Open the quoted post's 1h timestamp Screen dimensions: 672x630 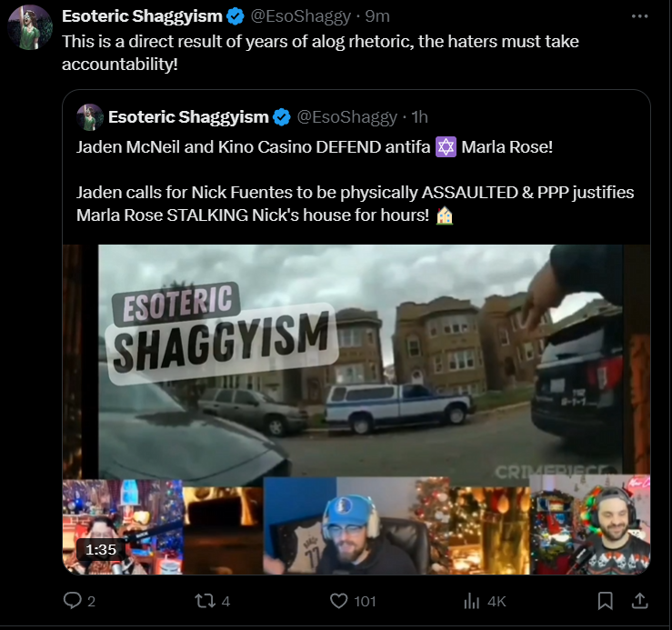pyautogui.click(x=419, y=117)
